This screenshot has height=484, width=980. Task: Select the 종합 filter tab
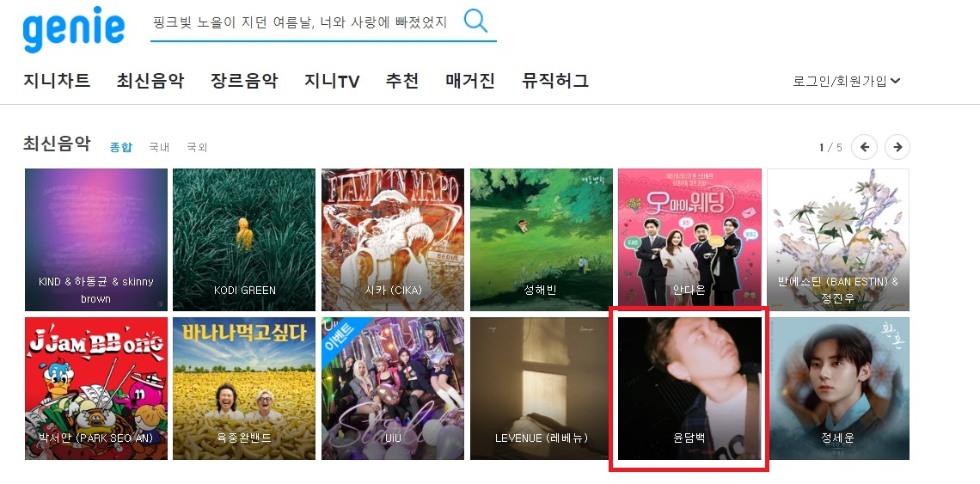(121, 148)
